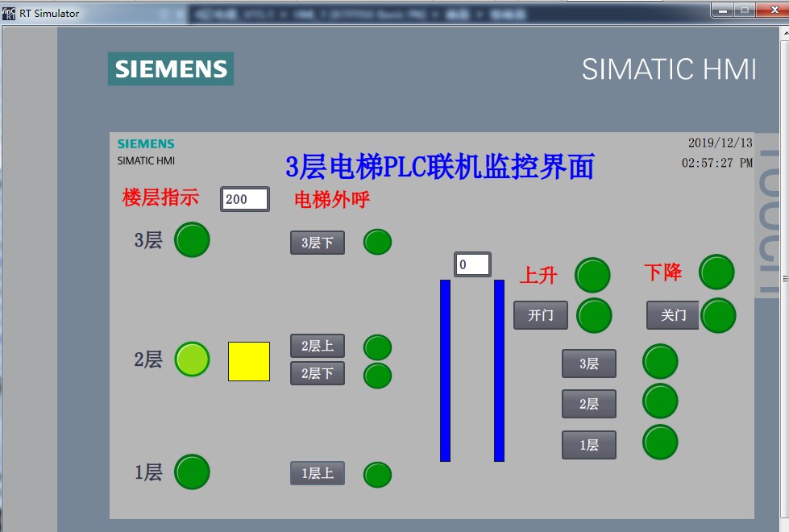Select the cabin 3层 floor button
The width and height of the screenshot is (789, 532).
588,364
